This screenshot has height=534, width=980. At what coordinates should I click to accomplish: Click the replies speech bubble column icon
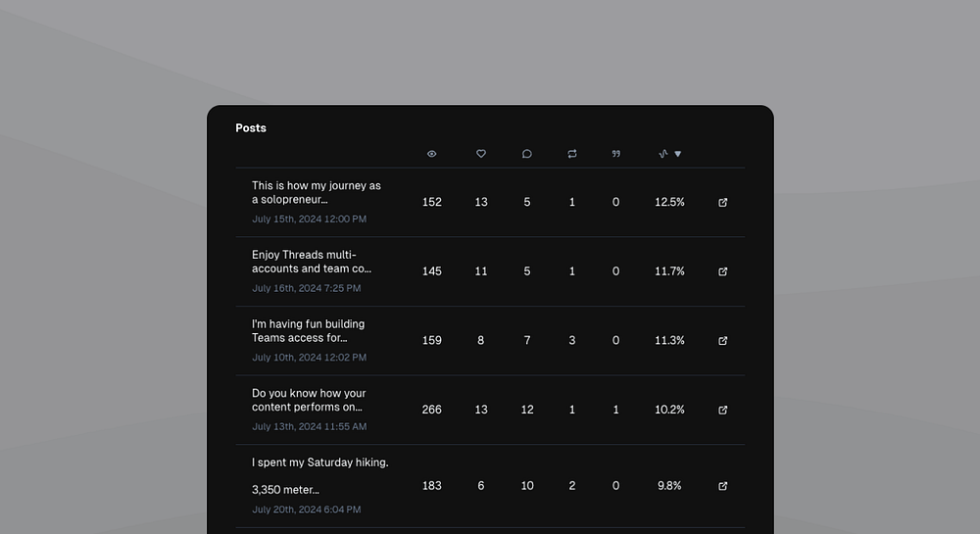click(x=527, y=154)
